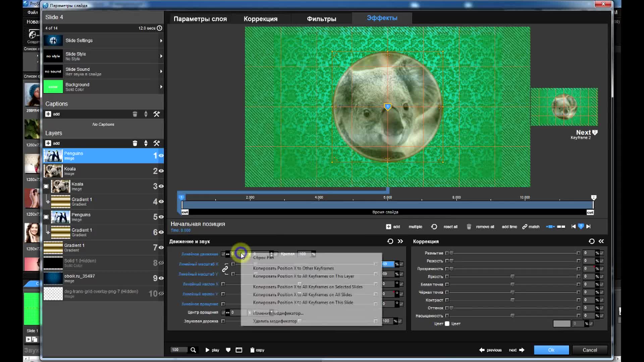Adjust the Контраст slider handle
Image resolution: width=644 pixels, height=362 pixels.
(x=513, y=300)
